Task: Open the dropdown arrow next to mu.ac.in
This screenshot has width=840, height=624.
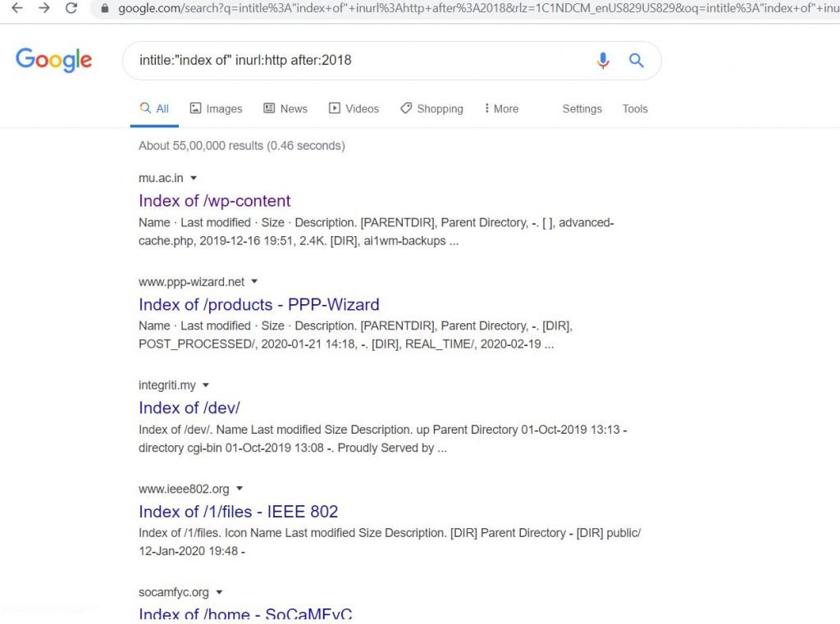Action: coord(194,178)
